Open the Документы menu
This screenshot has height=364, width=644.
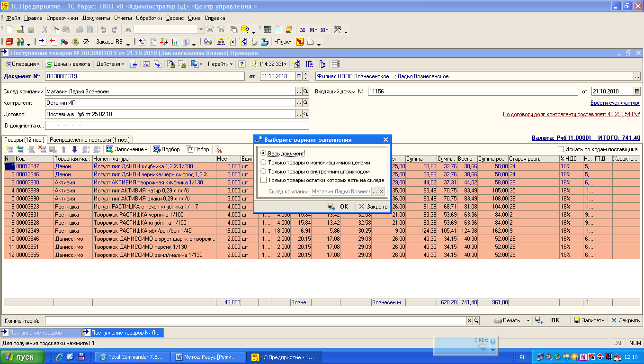click(x=96, y=18)
